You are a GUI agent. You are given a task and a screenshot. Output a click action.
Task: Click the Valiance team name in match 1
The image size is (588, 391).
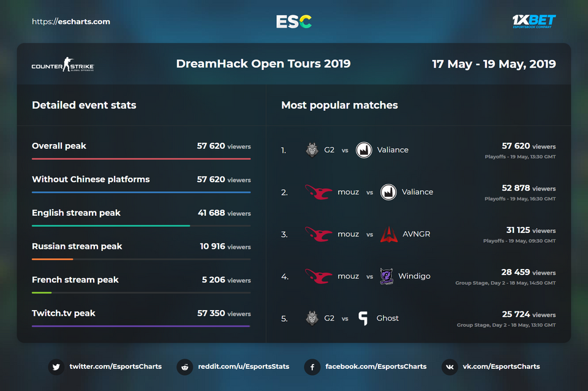point(393,150)
